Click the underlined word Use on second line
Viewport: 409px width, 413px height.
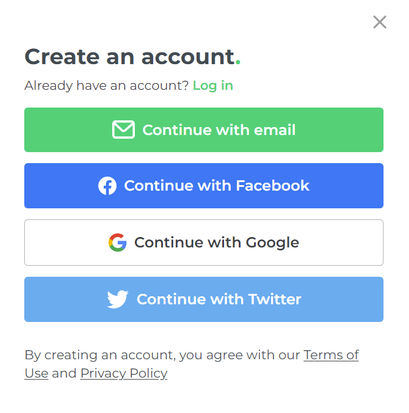click(36, 373)
